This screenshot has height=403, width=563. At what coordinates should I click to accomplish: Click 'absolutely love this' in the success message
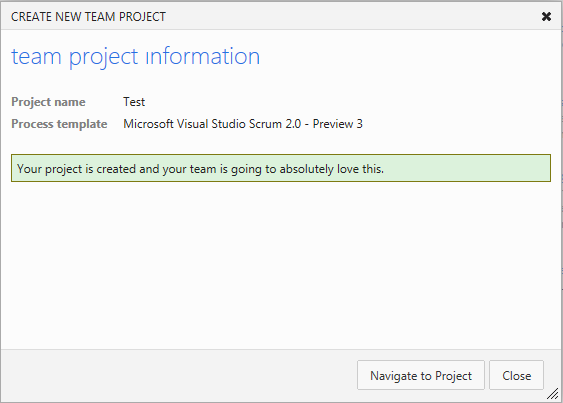pyautogui.click(x=331, y=168)
